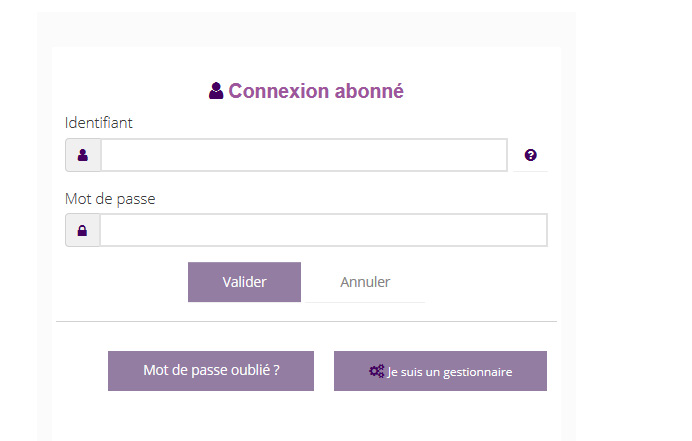Click the Identifiant label text
Image resolution: width=692 pixels, height=441 pixels.
pos(98,123)
